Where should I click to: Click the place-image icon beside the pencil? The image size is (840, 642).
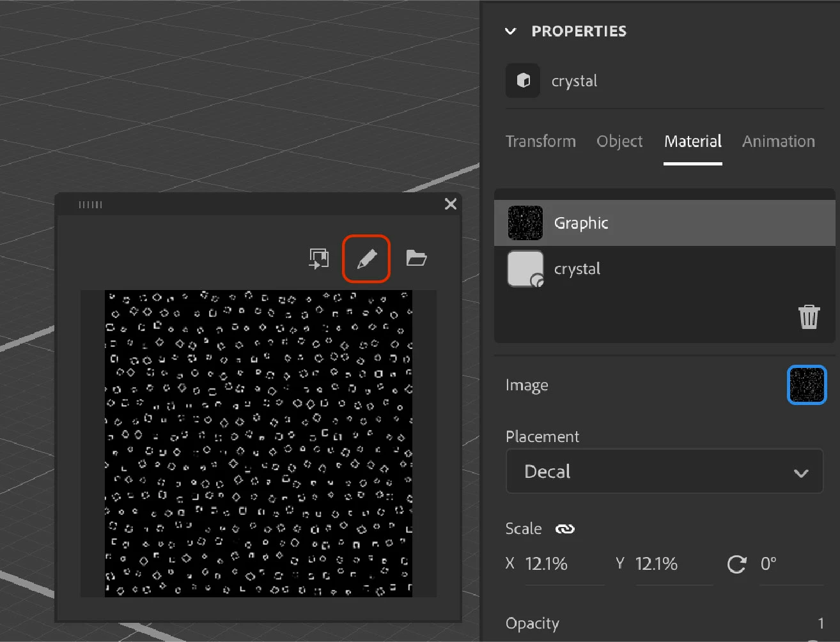tap(319, 259)
